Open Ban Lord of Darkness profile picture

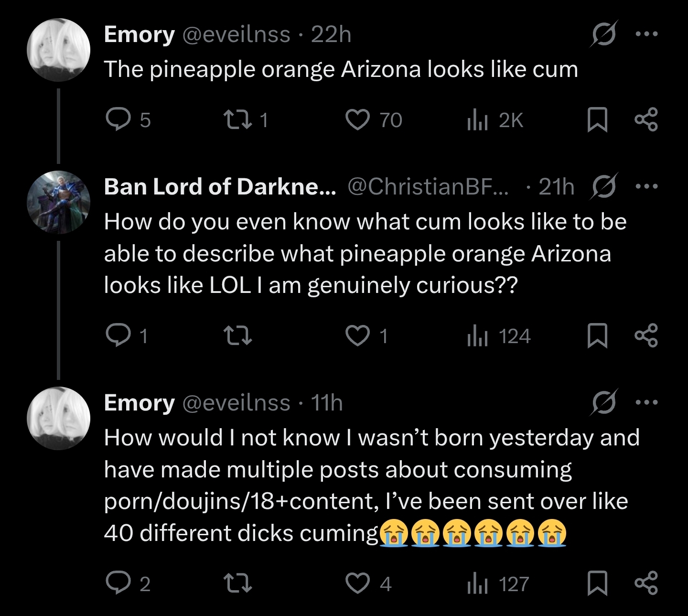(x=58, y=202)
